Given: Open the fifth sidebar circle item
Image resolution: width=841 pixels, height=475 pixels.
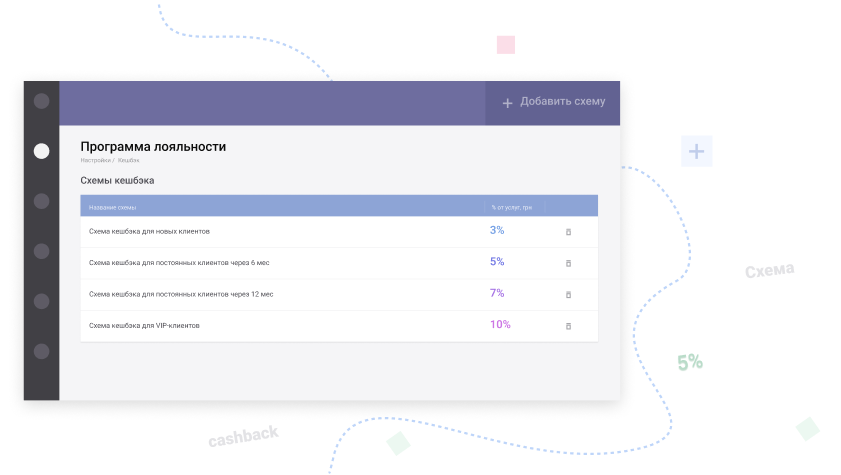Looking at the screenshot, I should coord(41,301).
